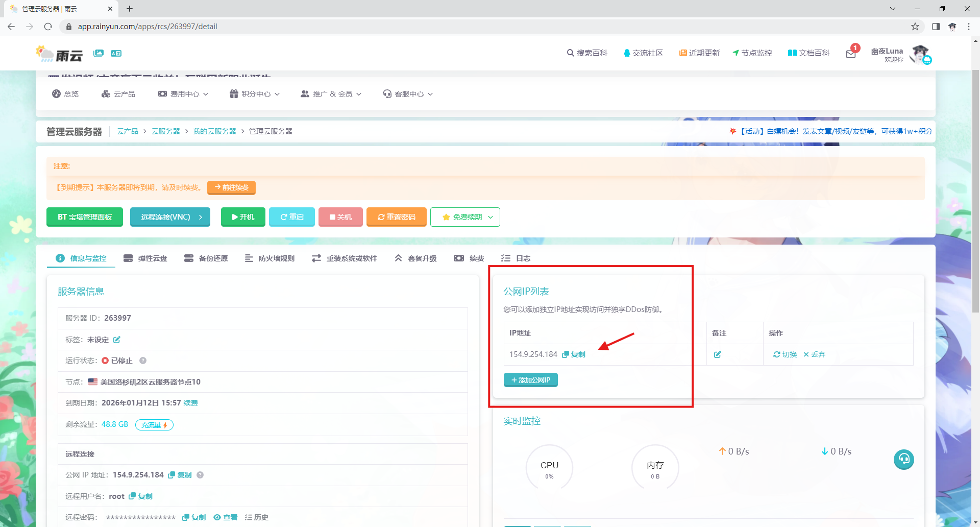
Task: Open the 客服中心 dropdown menu
Action: point(408,94)
